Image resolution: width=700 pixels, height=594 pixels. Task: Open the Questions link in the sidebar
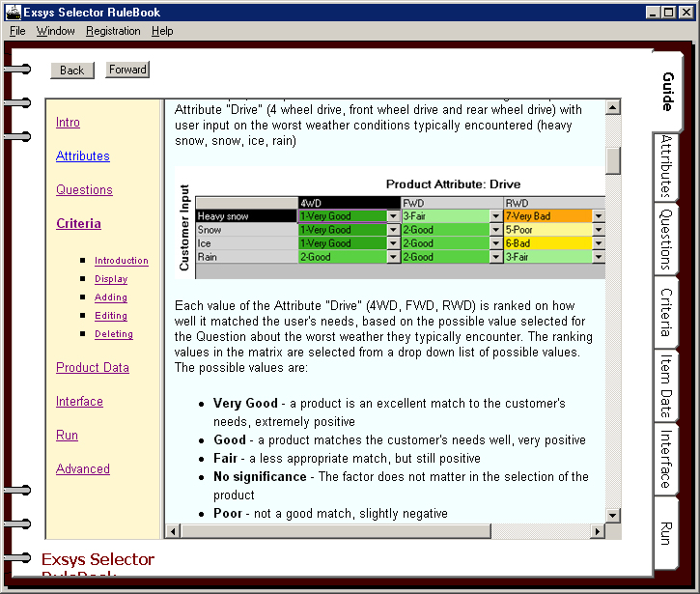coord(84,190)
